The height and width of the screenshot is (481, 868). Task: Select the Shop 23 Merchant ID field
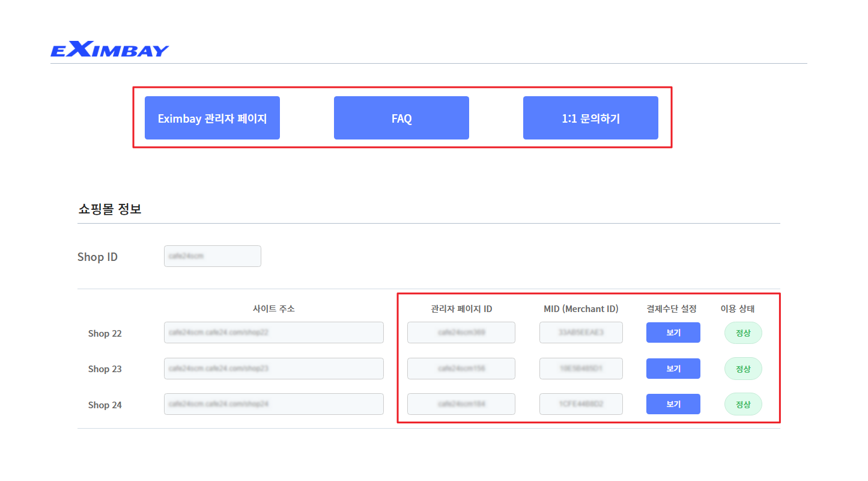tap(581, 369)
